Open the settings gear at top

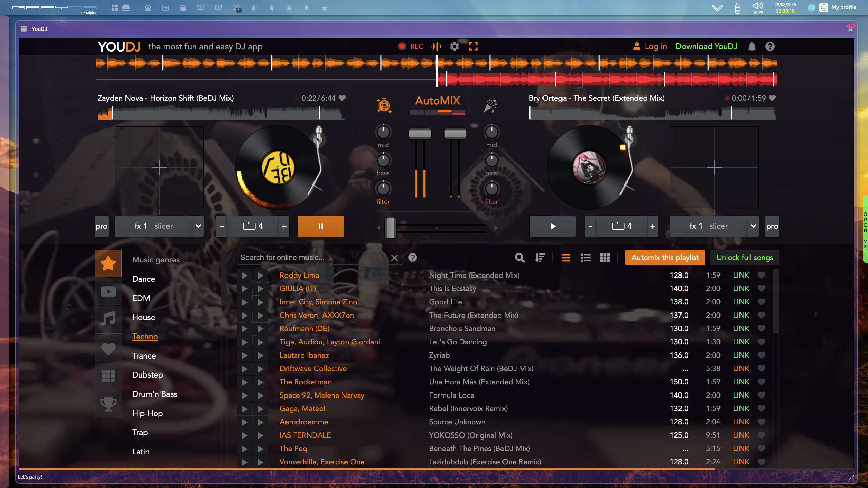[x=454, y=46]
